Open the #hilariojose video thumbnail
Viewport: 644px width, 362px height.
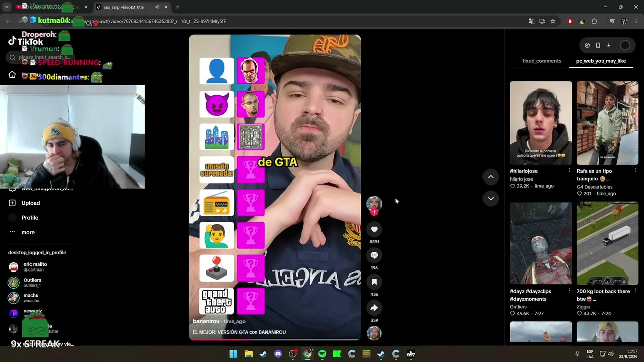540,123
